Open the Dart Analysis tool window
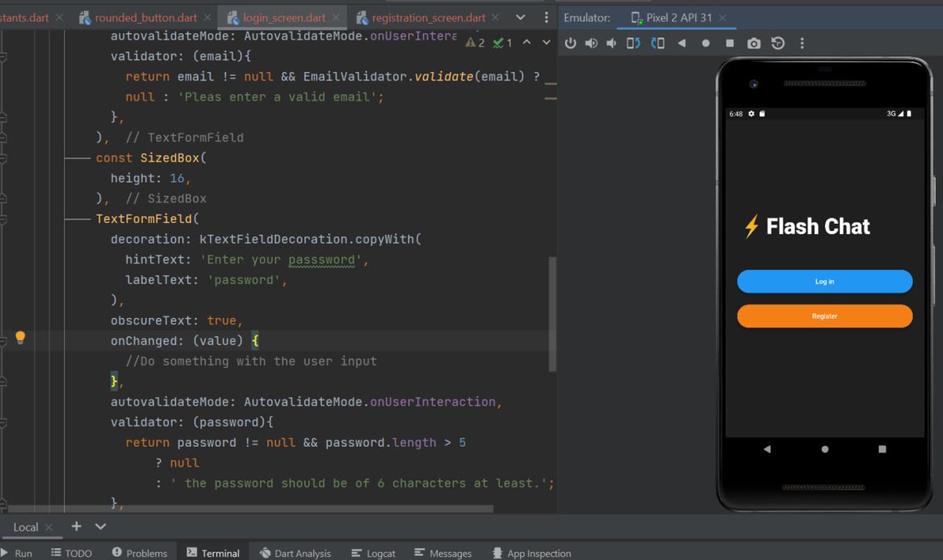Screen dimensions: 943x560 tap(295, 553)
